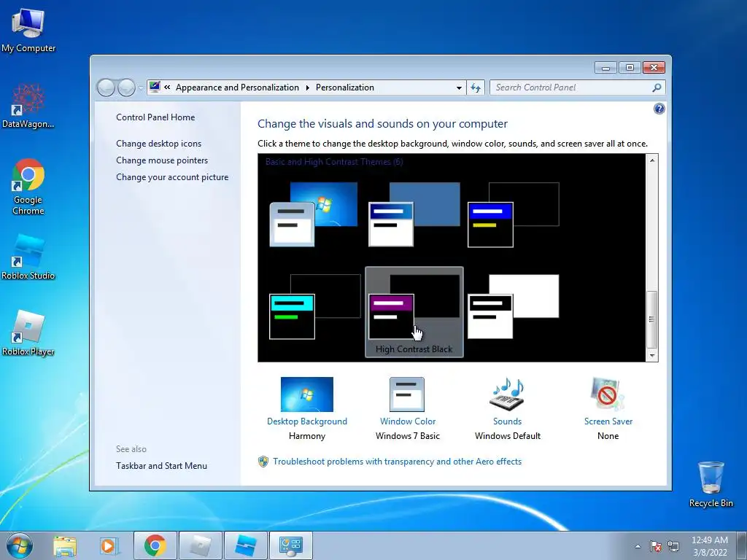Open the My Computer desktop icon
Image resolution: width=747 pixels, height=560 pixels.
coord(28,31)
